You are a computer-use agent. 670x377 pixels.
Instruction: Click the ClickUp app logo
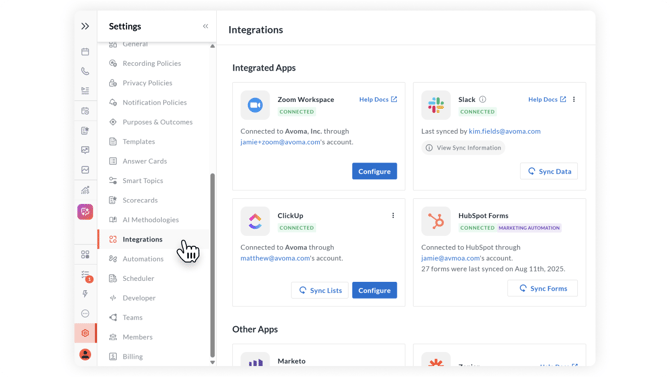255,221
